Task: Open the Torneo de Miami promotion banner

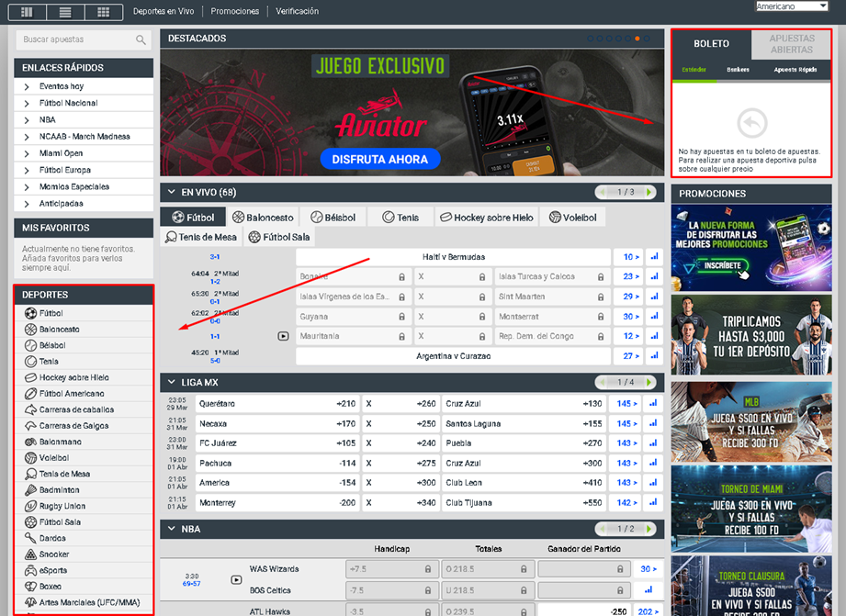Action: [751, 509]
